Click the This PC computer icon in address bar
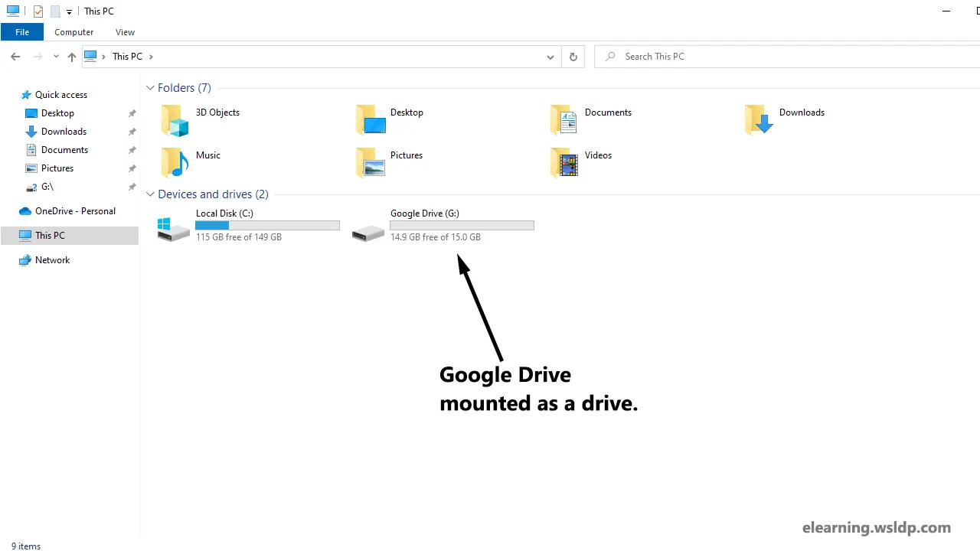This screenshot has height=551, width=980. 91,56
